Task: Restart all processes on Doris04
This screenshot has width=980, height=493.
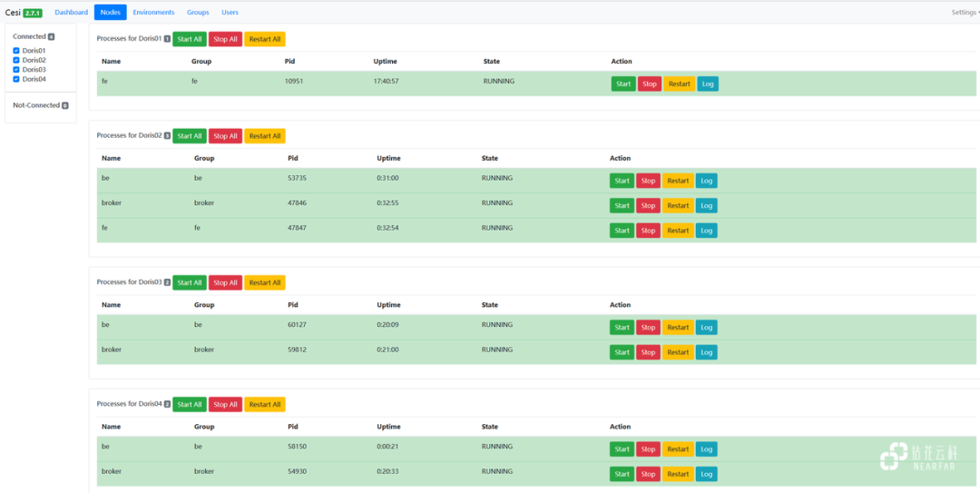Action: point(265,404)
